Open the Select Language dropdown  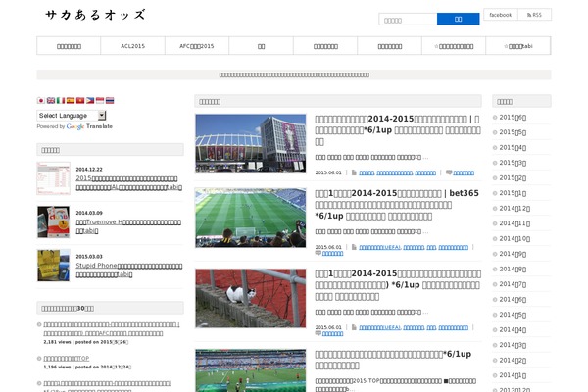pos(72,116)
